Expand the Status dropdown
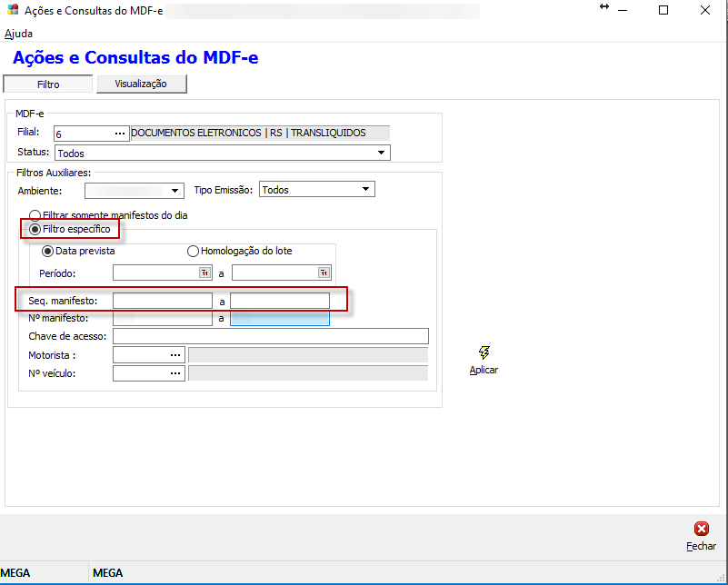728x585 pixels. point(383,153)
